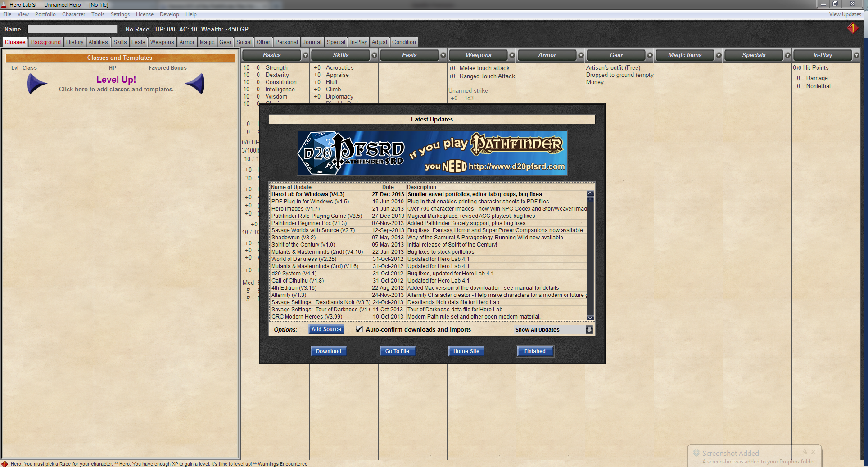The width and height of the screenshot is (868, 467).
Task: Open the License menu
Action: [145, 14]
